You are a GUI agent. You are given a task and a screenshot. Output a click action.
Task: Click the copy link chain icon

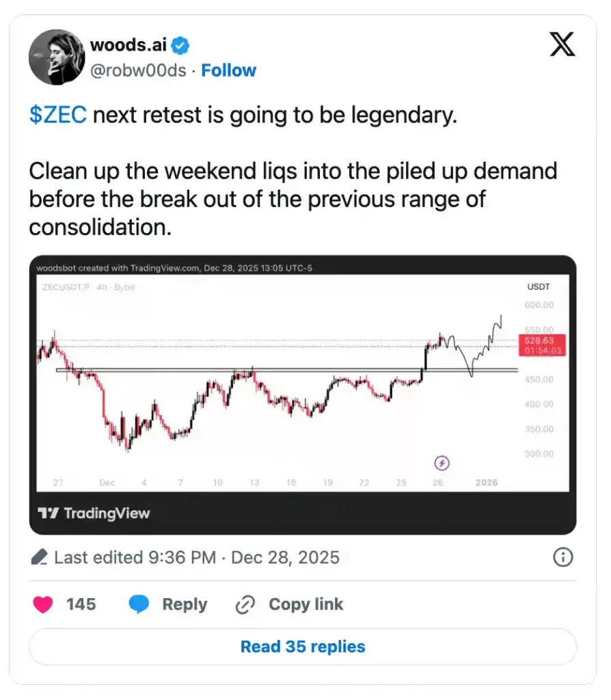245,604
